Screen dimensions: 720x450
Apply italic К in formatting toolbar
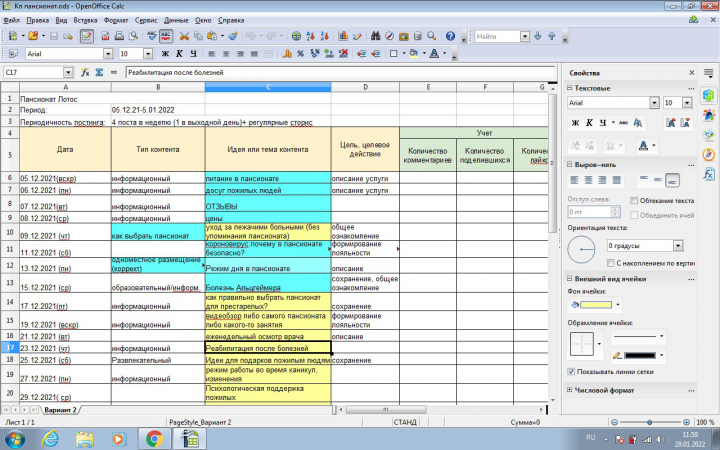click(179, 54)
